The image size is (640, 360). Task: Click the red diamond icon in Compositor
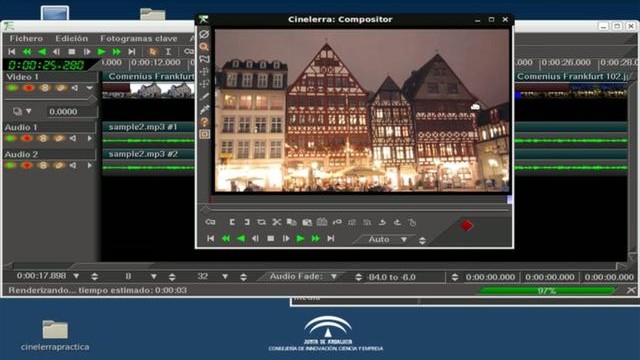click(467, 226)
